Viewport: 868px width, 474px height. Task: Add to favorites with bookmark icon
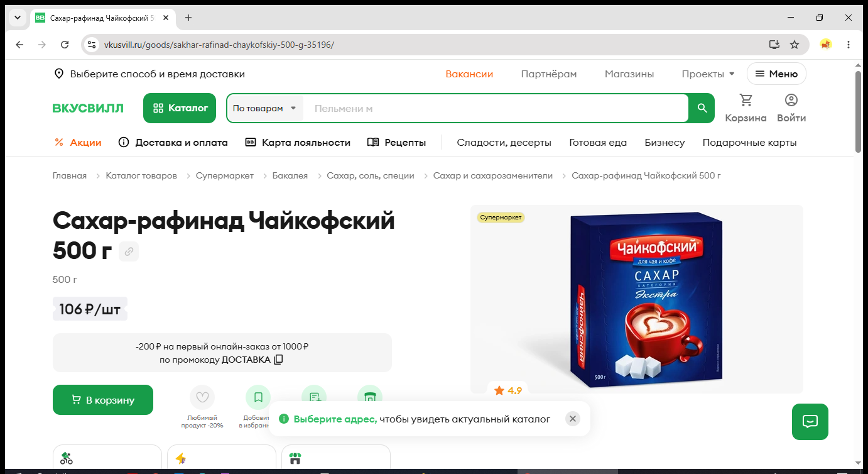click(258, 397)
